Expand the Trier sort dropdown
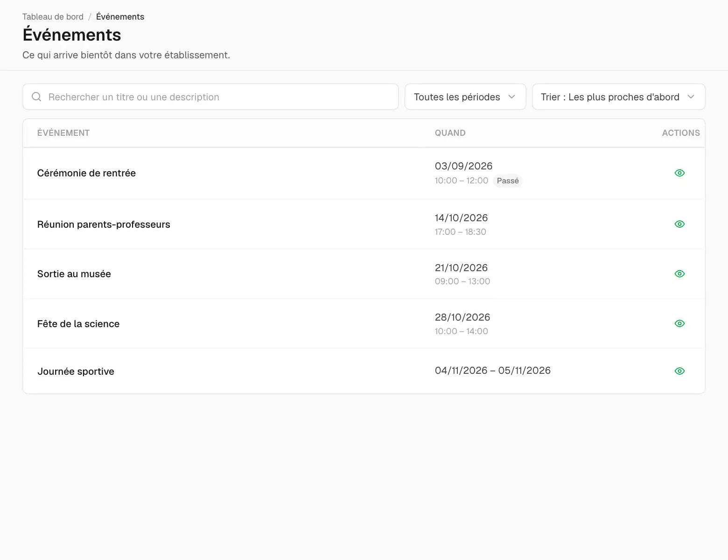Viewport: 728px width, 560px height. click(x=618, y=97)
